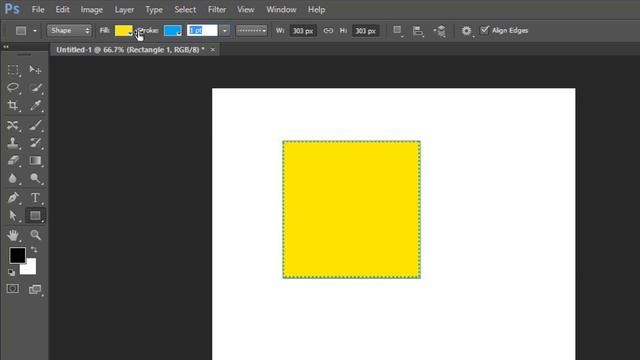This screenshot has height=360, width=640.
Task: Select the Eraser tool
Action: pyautogui.click(x=13, y=160)
